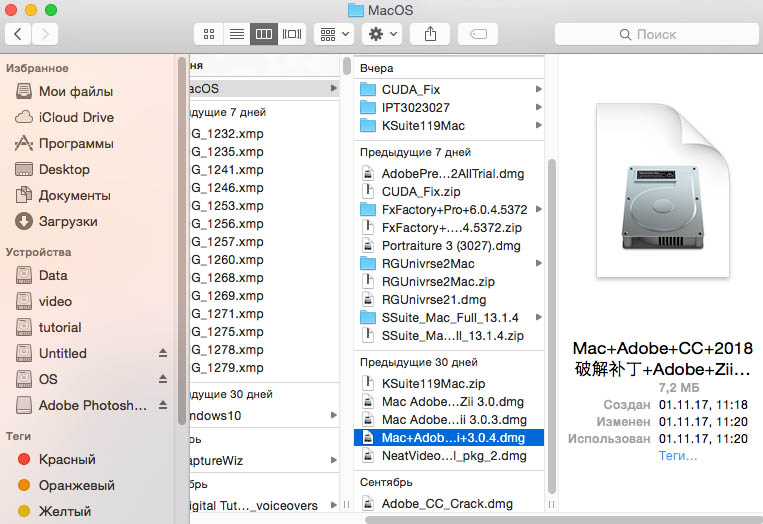Image resolution: width=763 pixels, height=524 pixels.
Task: Eject the Untitled drive
Action: 163,353
